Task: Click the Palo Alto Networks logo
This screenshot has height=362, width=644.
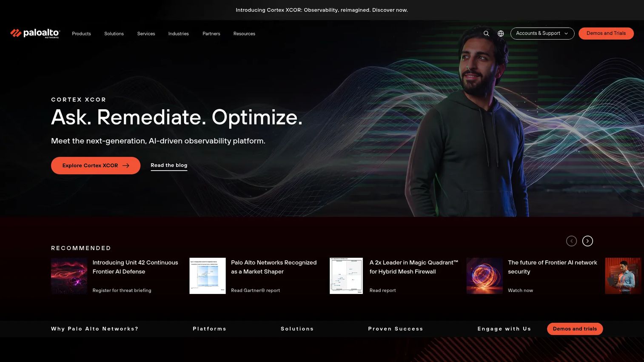Action: [x=35, y=33]
